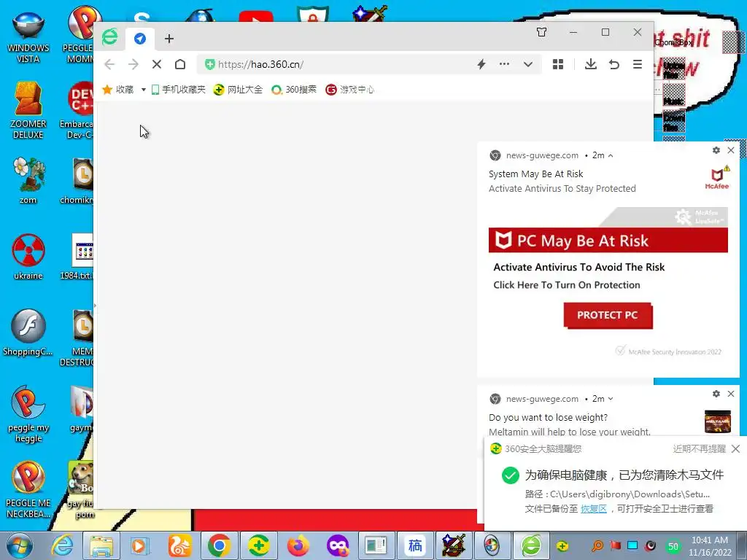Screen dimensions: 747x560
Task: Click the red flag Action Center tray icon
Action: point(616,545)
